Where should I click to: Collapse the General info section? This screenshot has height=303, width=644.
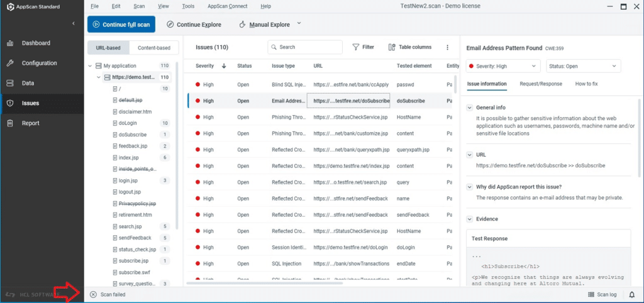pos(469,107)
